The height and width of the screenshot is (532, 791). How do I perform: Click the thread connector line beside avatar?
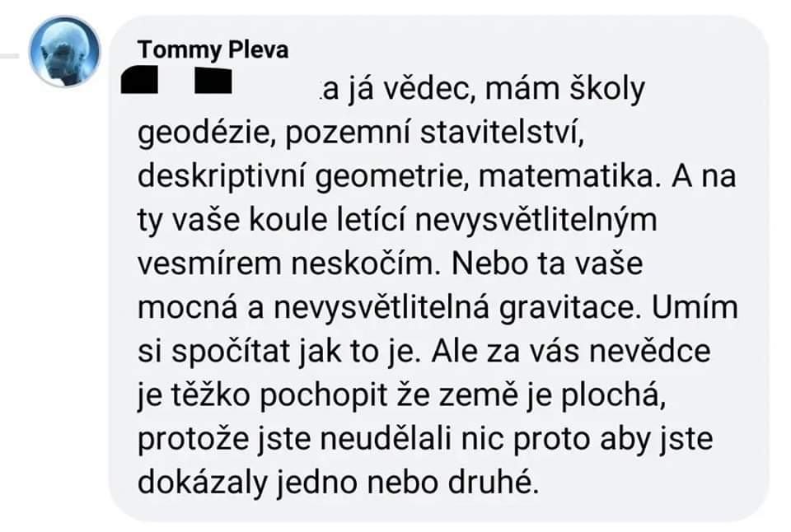pyautogui.click(x=15, y=55)
